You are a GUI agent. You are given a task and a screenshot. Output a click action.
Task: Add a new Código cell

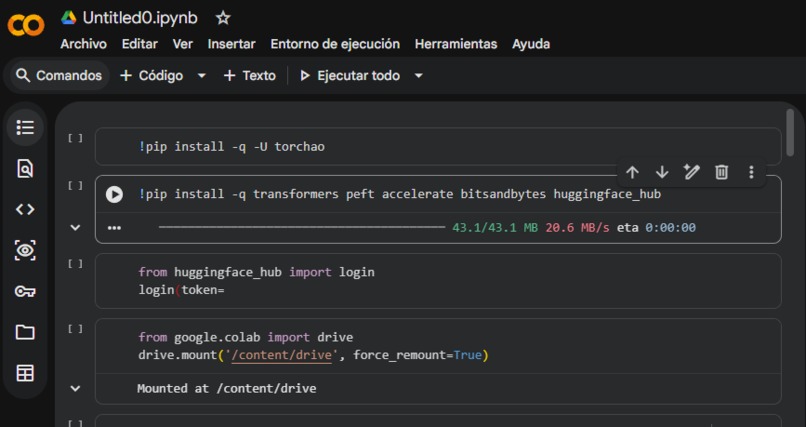click(x=152, y=76)
